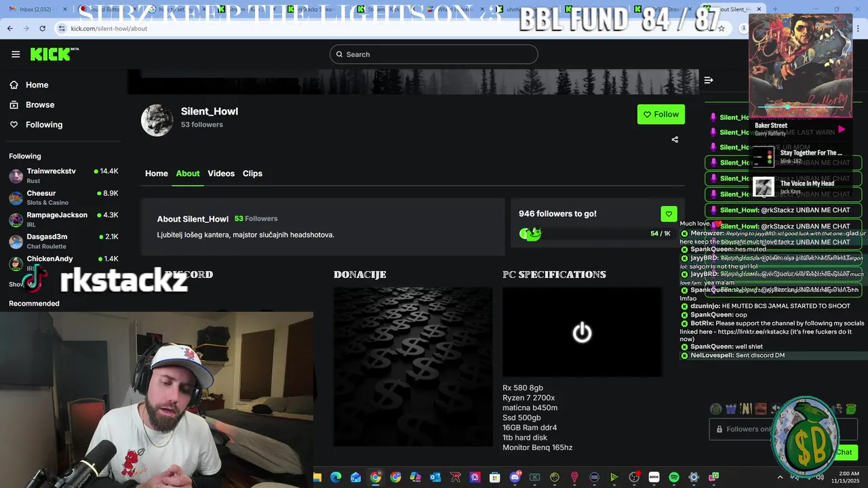
Task: Click the 'Monitor Benq 165hz' spec line
Action: click(538, 447)
